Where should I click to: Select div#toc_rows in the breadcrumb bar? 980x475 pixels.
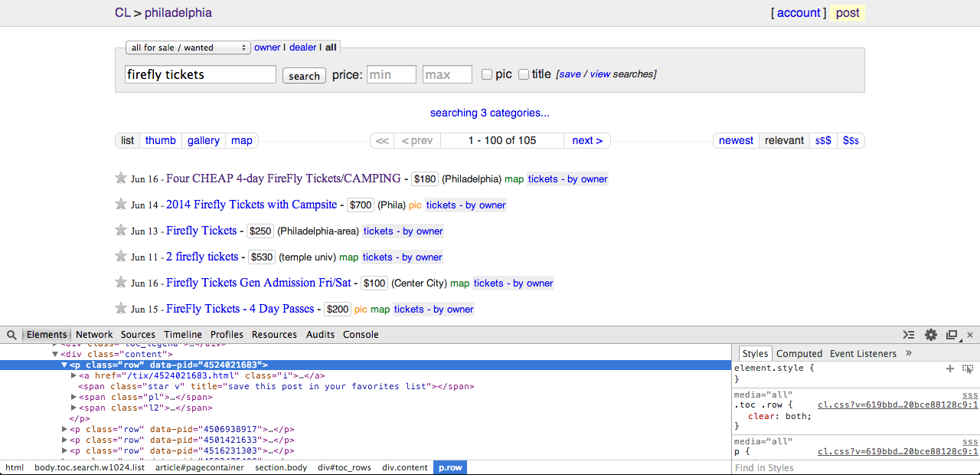click(x=345, y=467)
